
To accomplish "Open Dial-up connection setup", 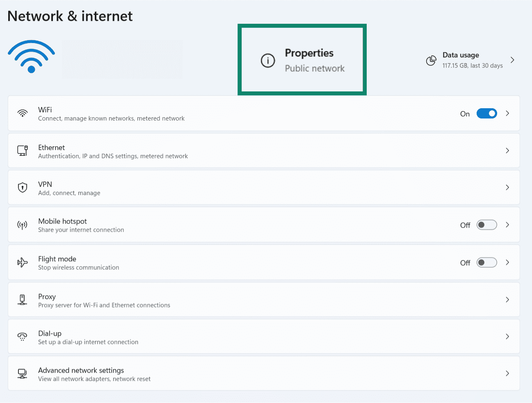I will pos(507,336).
